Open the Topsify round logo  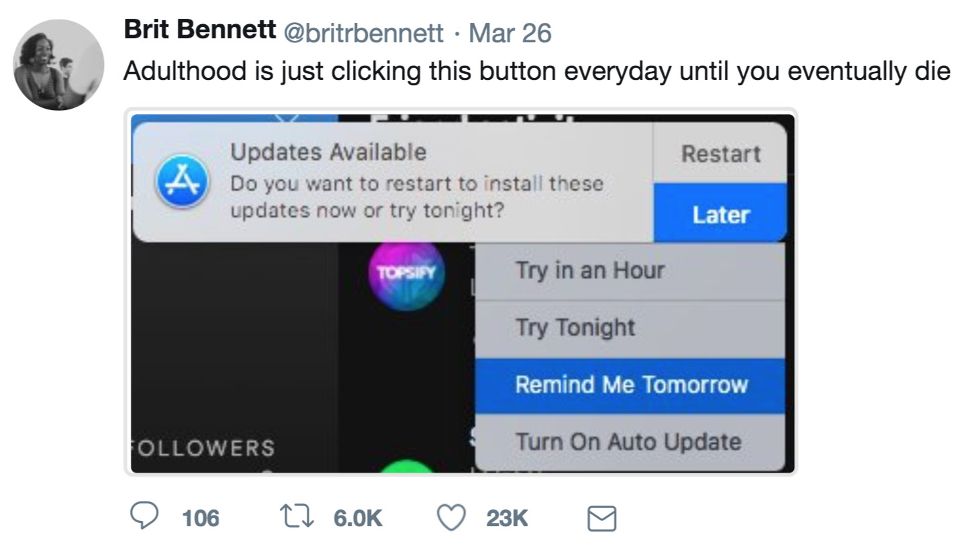click(x=406, y=274)
